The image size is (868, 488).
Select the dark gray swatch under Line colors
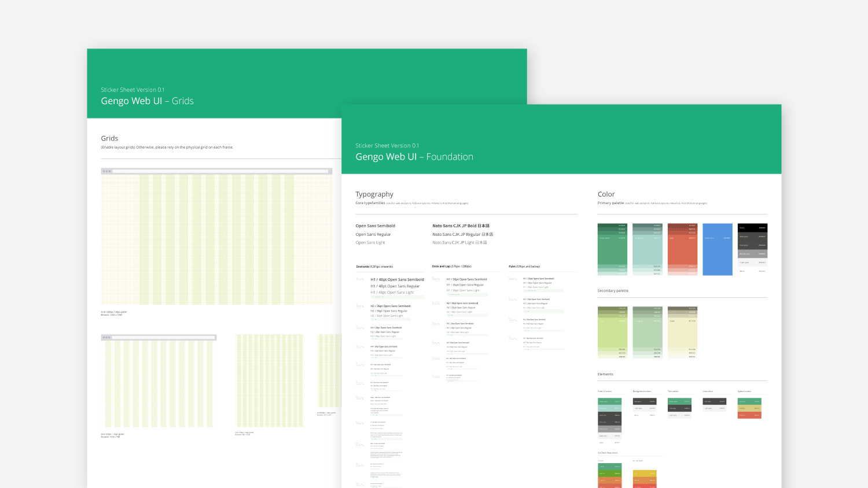[x=714, y=401]
